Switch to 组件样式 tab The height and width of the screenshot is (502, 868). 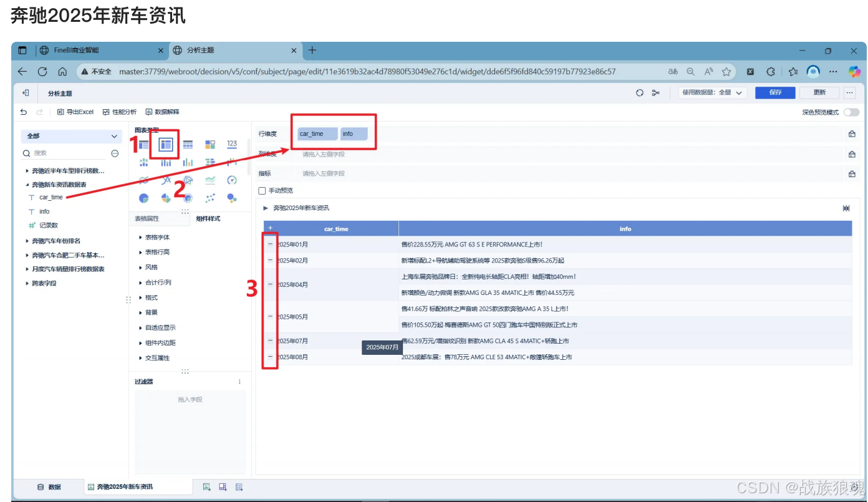[x=208, y=219]
